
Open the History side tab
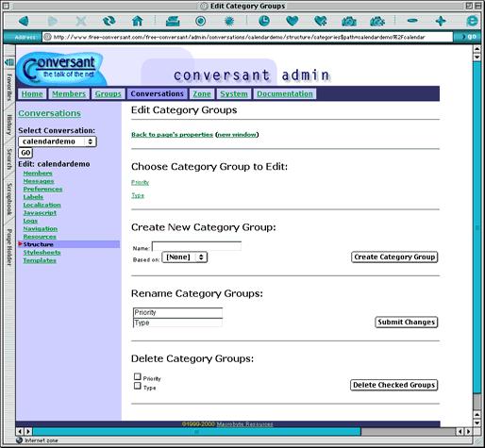pos(9,124)
